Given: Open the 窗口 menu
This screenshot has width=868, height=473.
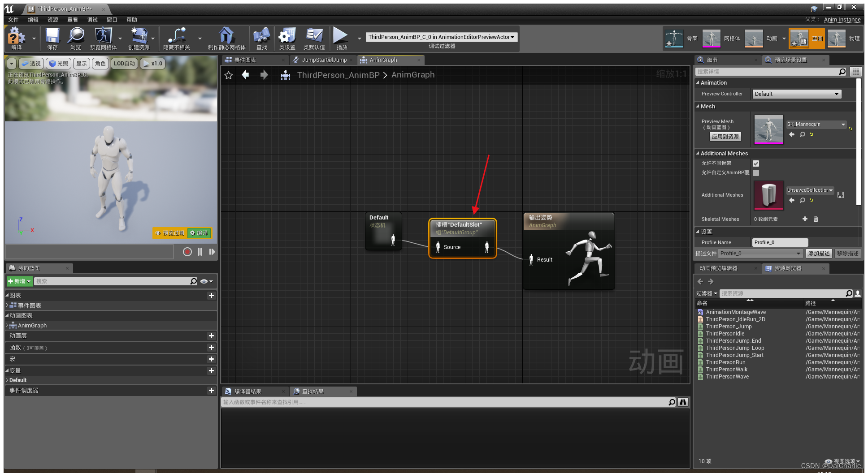Looking at the screenshot, I should click(112, 19).
